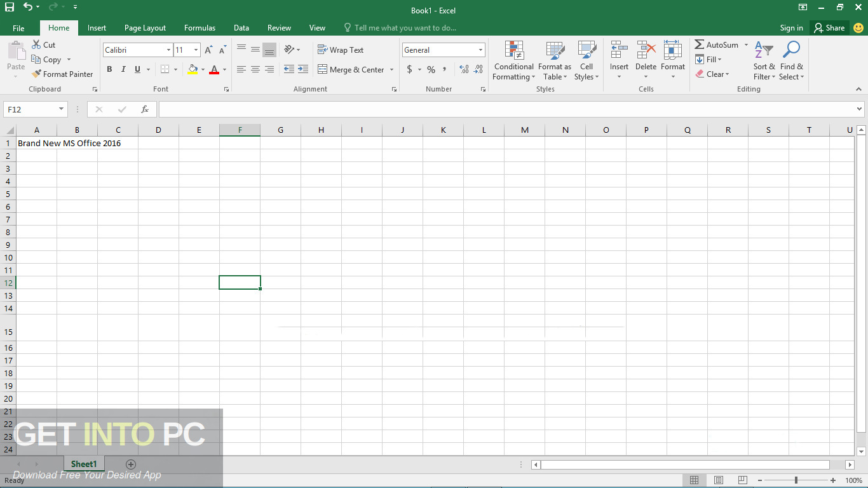Click the Copy button
Image resolution: width=868 pixels, height=488 pixels.
click(x=46, y=60)
